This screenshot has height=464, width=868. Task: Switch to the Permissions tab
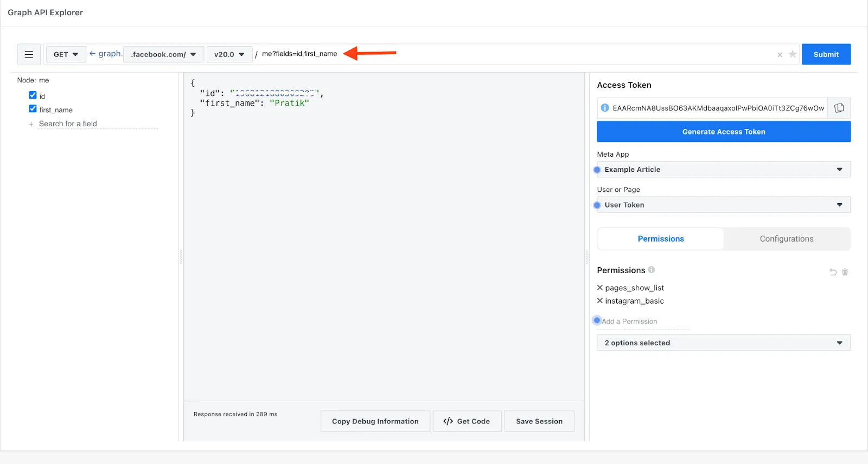[661, 239]
